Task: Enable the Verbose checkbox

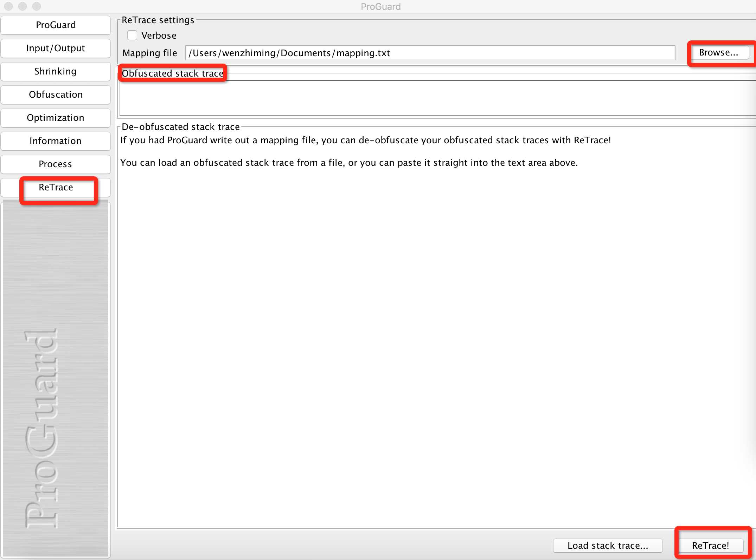Action: pyautogui.click(x=132, y=35)
